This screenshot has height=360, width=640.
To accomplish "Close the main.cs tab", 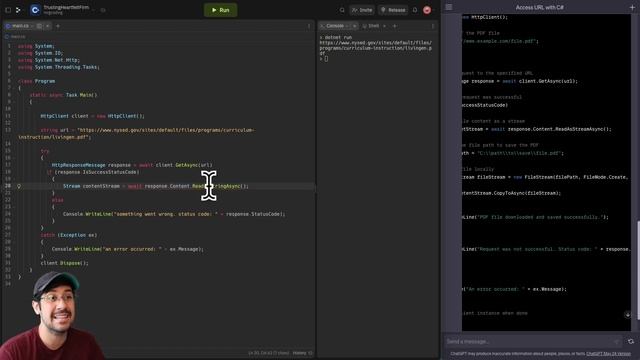I will click(47, 26).
